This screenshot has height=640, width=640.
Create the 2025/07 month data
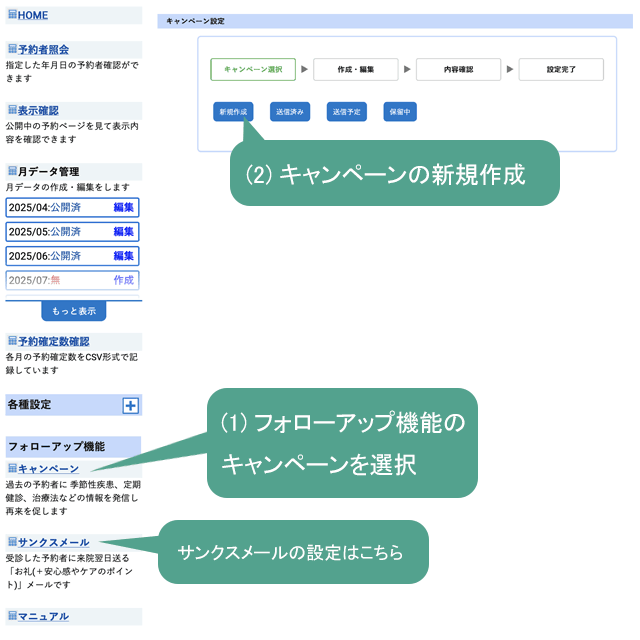(x=123, y=280)
